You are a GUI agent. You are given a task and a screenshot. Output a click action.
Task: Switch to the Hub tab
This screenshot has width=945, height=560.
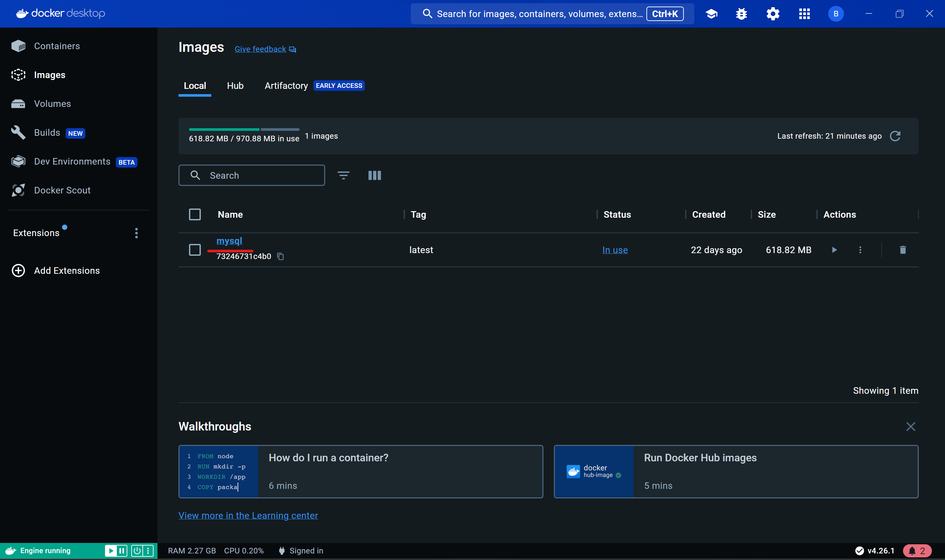coord(235,86)
